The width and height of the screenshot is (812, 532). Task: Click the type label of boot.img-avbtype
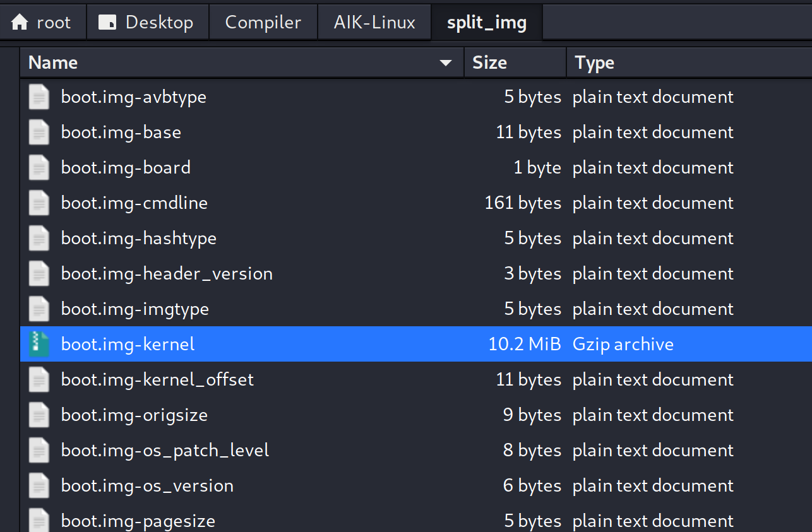coord(653,97)
